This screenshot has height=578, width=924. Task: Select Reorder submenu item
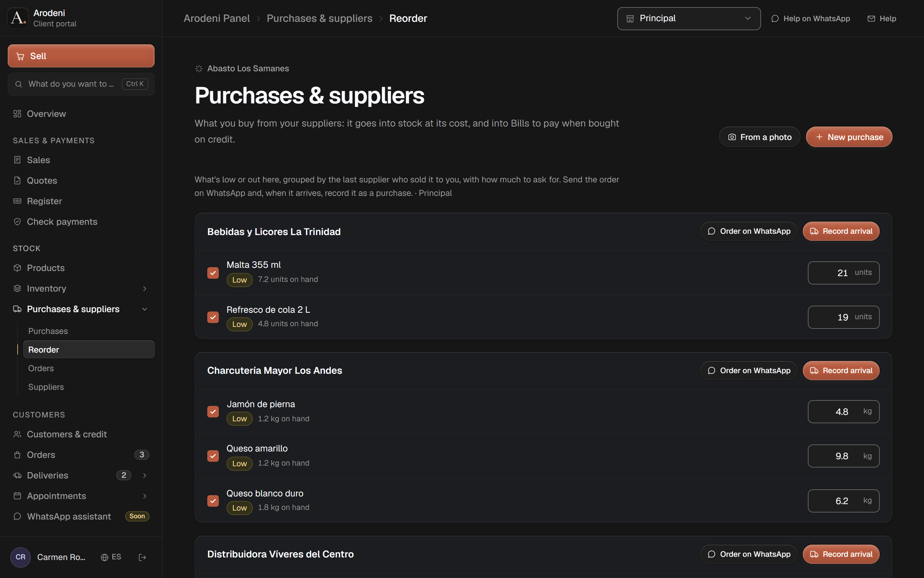point(89,350)
